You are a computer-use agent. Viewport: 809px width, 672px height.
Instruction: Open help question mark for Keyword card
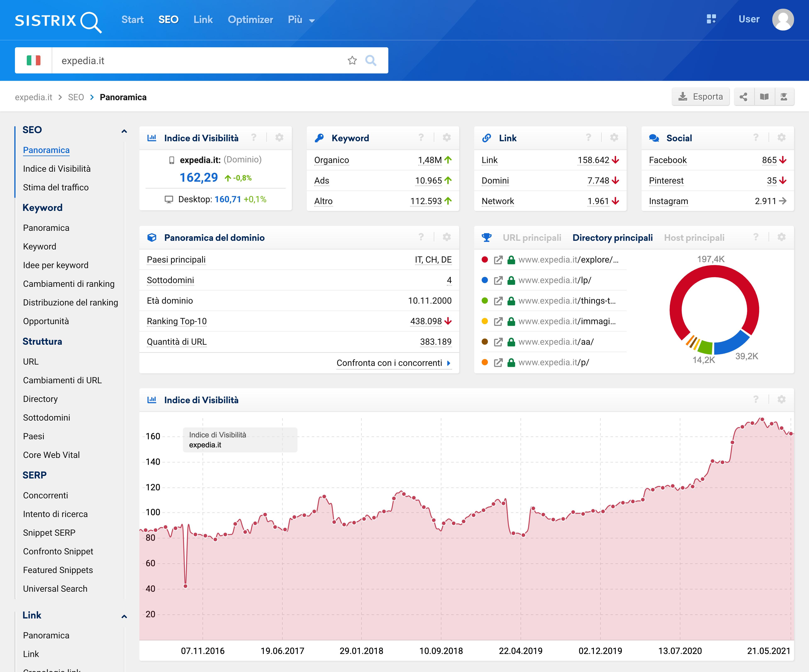[421, 138]
